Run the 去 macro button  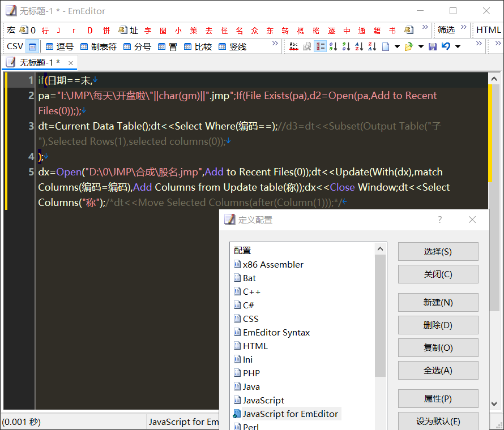click(209, 31)
